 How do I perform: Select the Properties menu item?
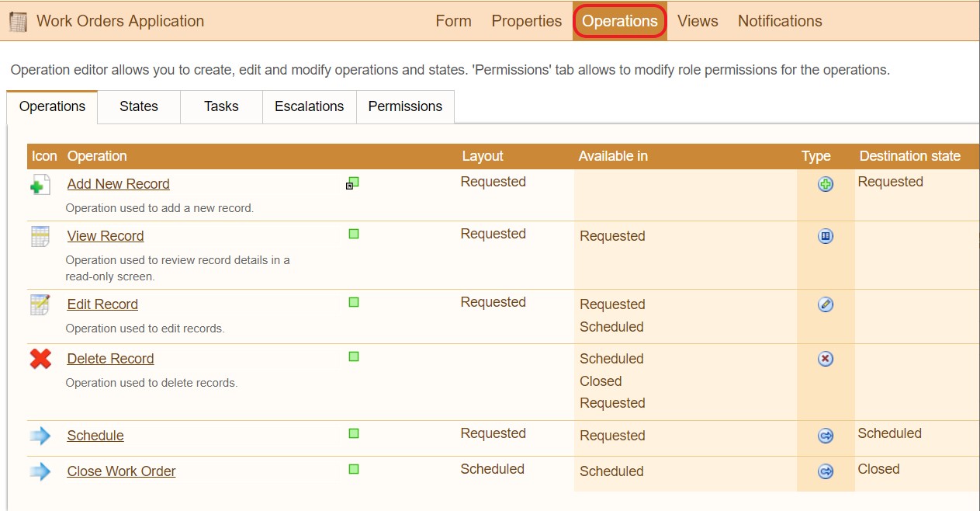tap(526, 21)
